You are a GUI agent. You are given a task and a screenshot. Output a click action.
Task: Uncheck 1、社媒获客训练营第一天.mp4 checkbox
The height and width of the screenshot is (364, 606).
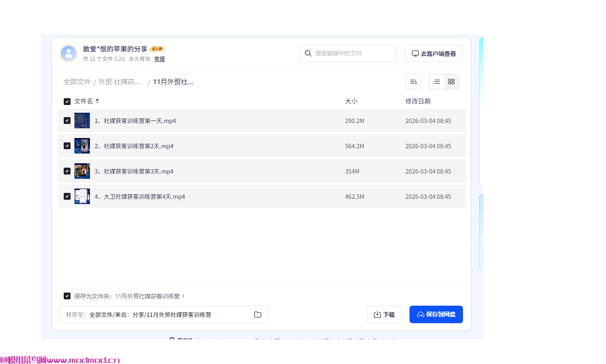pyautogui.click(x=67, y=121)
